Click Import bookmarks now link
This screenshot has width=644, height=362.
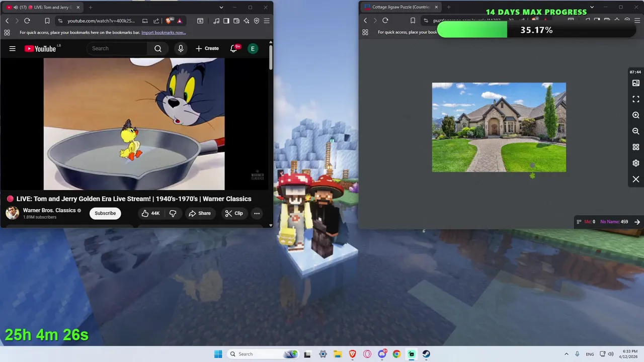coord(164,32)
